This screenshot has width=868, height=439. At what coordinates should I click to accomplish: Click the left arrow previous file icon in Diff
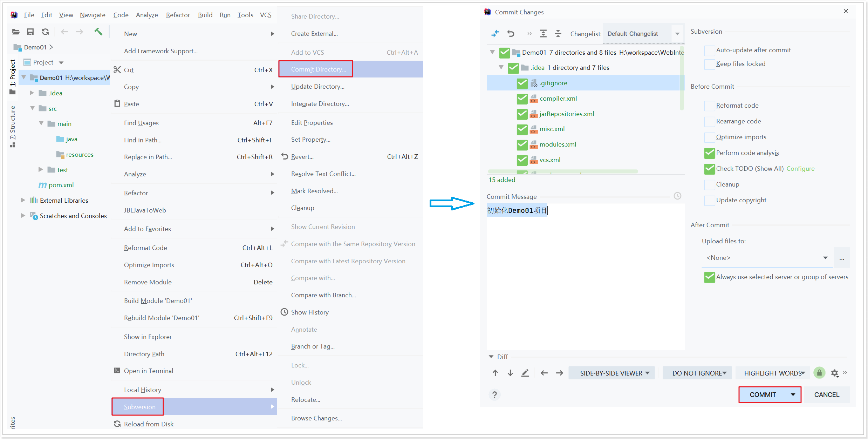[x=544, y=373]
